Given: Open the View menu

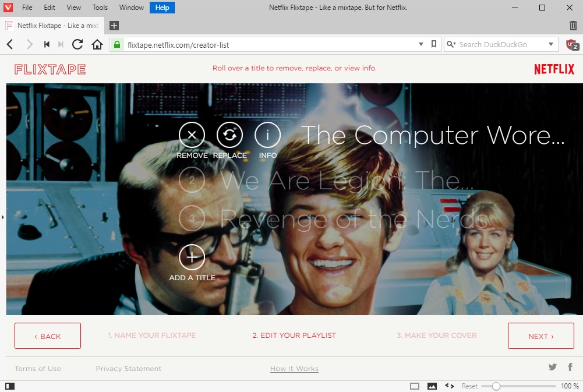Looking at the screenshot, I should [73, 8].
